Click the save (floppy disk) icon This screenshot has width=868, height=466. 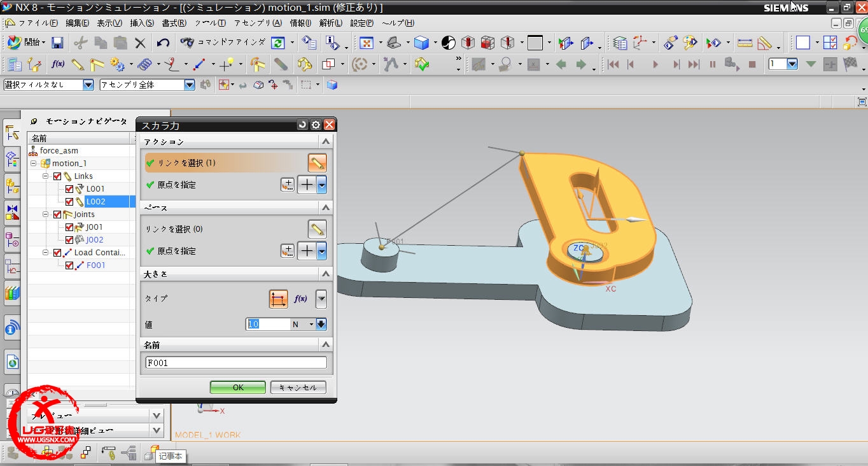[57, 43]
